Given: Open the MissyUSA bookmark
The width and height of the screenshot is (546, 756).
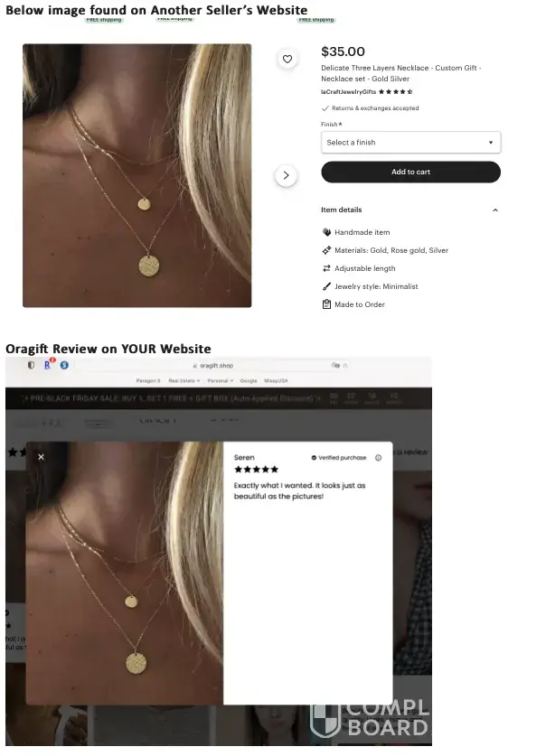Looking at the screenshot, I should (x=276, y=381).
